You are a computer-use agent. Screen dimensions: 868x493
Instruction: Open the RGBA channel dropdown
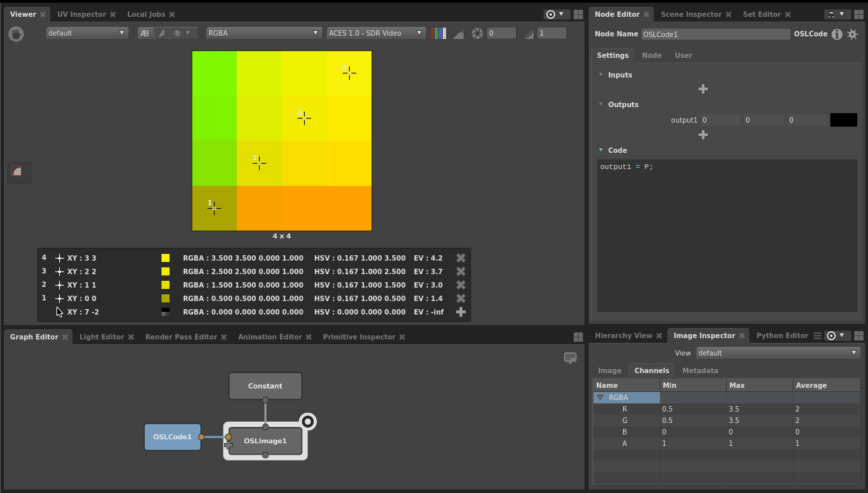pos(264,33)
